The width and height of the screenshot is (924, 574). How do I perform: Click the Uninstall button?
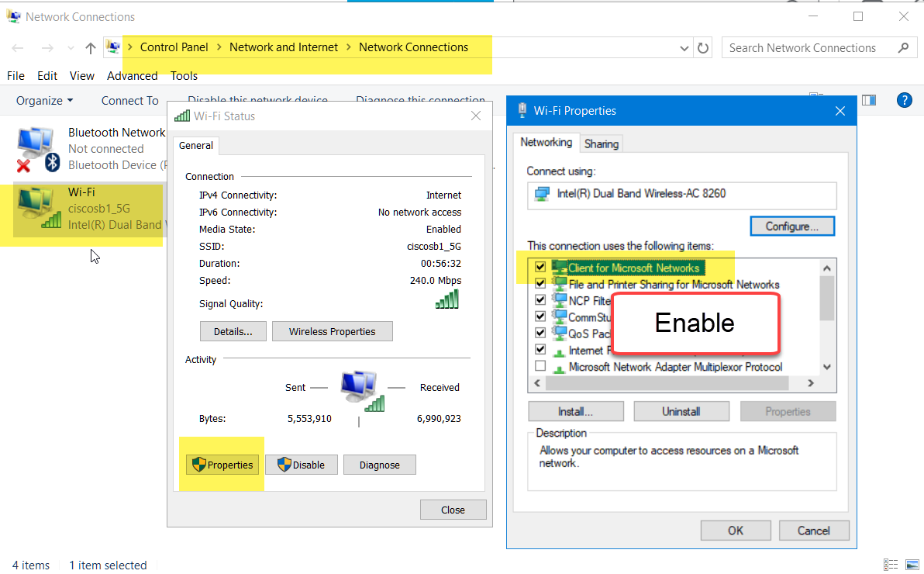pos(681,411)
